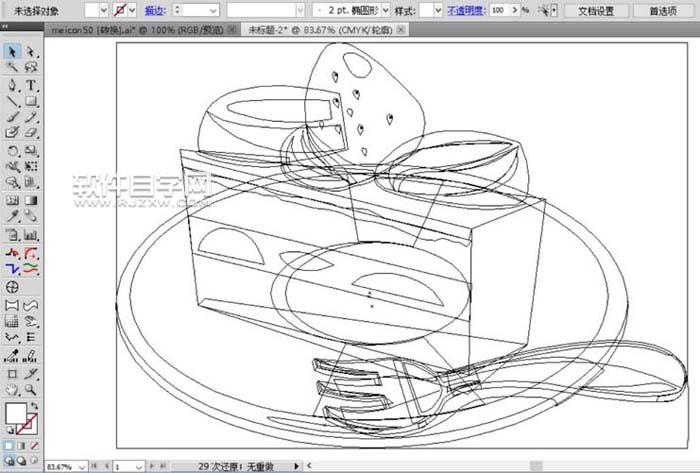Open the 不透明度 transparency panel link
700x473 pixels.
pyautogui.click(x=466, y=10)
